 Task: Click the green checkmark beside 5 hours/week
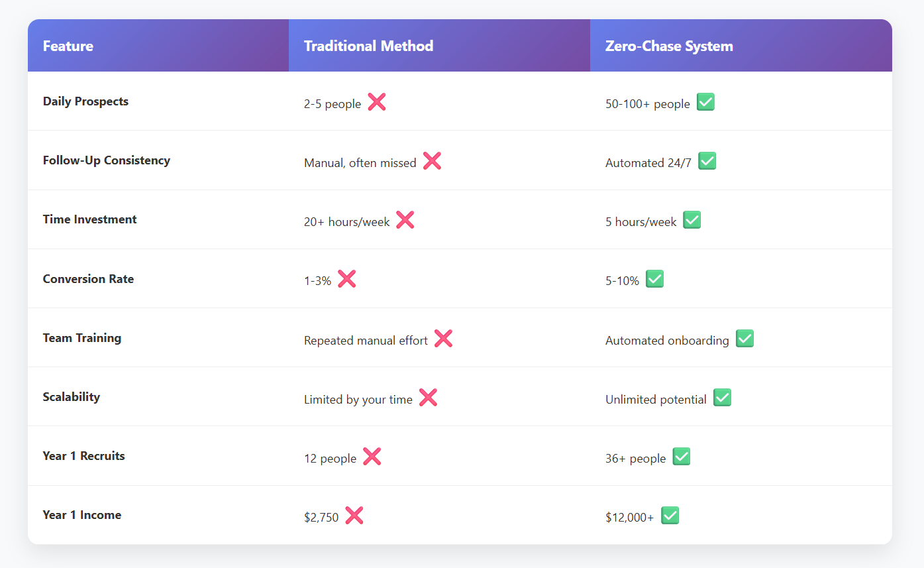(692, 220)
